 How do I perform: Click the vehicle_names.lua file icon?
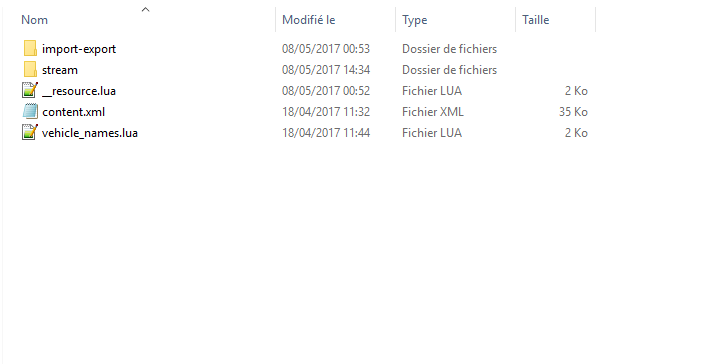30,132
